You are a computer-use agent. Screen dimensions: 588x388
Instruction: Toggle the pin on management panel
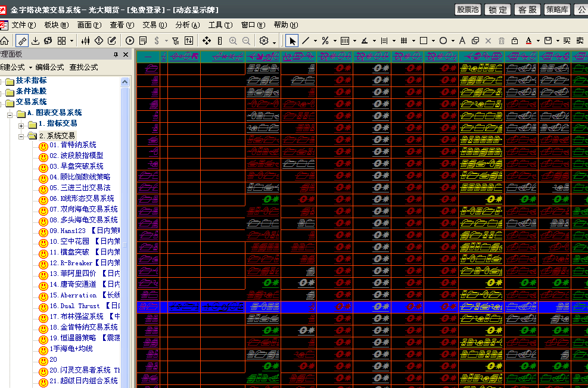pos(116,55)
